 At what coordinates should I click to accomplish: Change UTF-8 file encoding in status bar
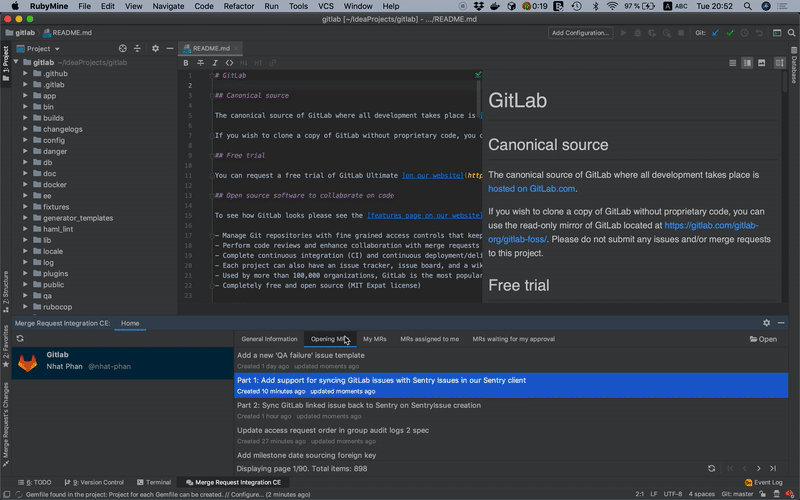pos(672,494)
